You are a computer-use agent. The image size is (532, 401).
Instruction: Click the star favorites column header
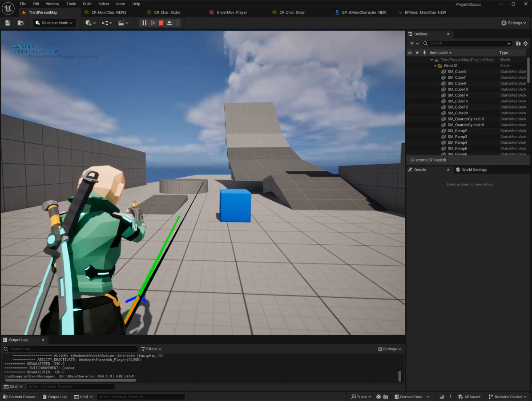pos(417,53)
